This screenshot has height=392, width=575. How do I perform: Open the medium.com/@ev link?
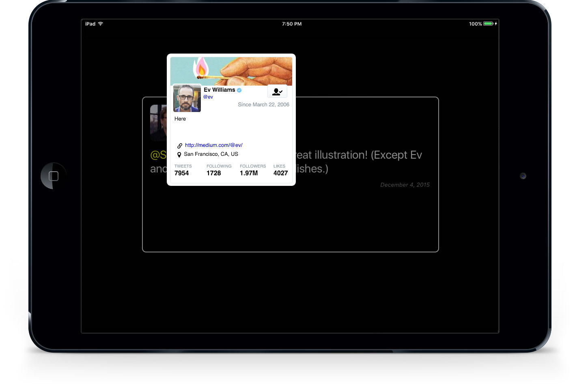click(213, 145)
